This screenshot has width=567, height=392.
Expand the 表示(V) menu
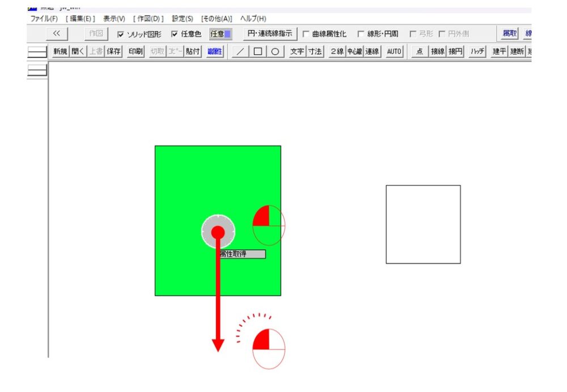pyautogui.click(x=114, y=19)
